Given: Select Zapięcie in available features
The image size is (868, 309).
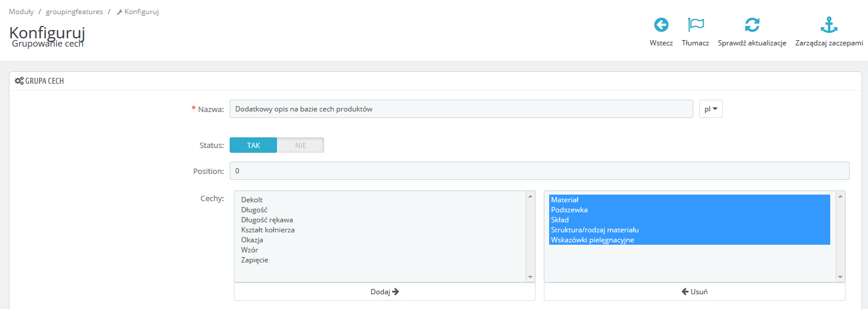Looking at the screenshot, I should click(x=254, y=260).
